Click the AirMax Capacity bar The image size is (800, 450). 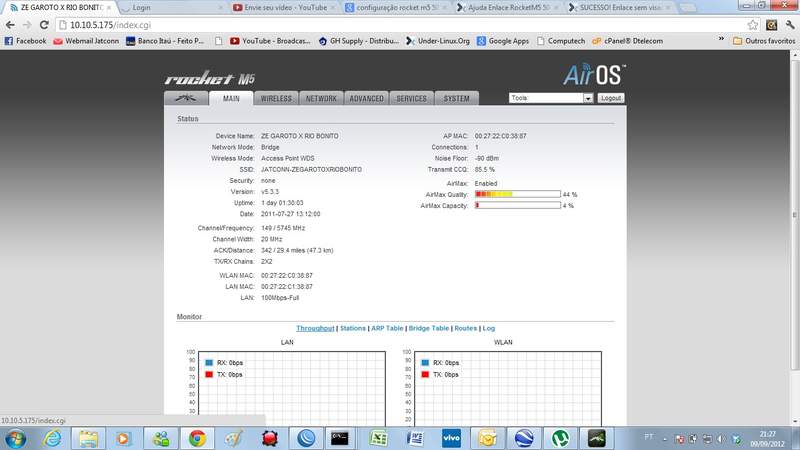pos(517,206)
